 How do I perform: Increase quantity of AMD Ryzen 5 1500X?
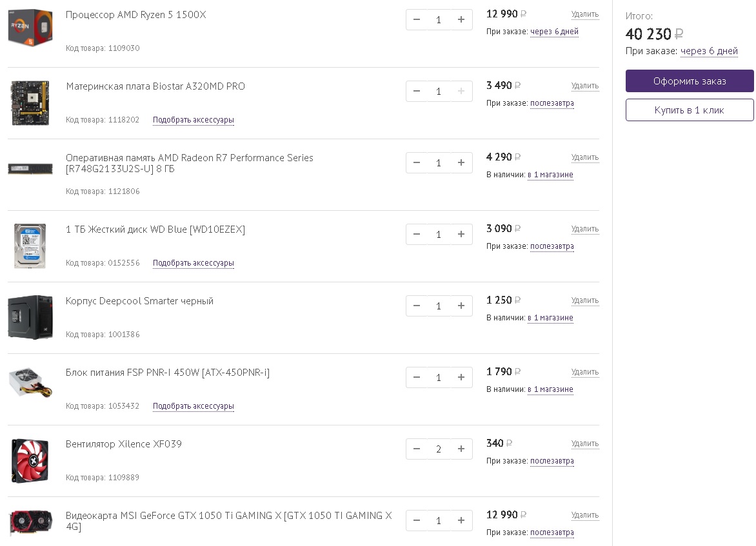click(x=461, y=20)
